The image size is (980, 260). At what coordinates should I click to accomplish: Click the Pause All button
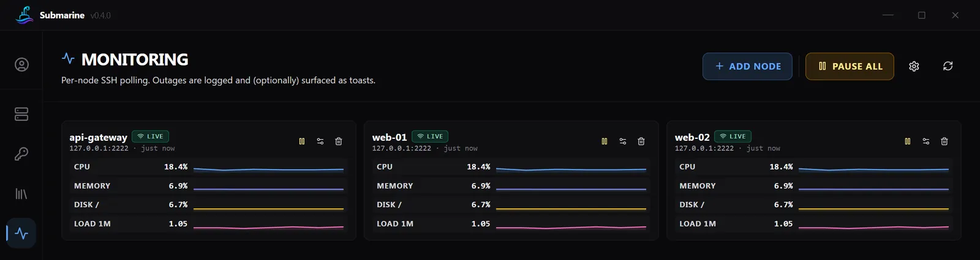(850, 66)
